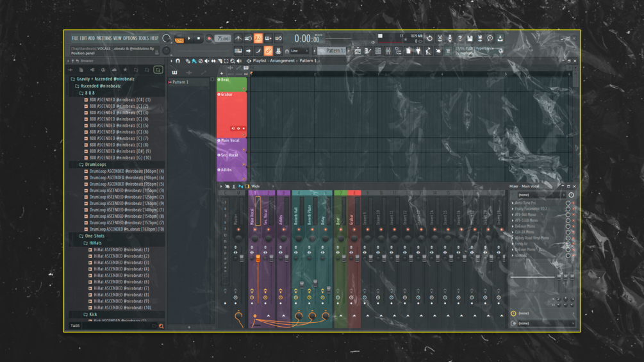Click the browser favorites star icon
The image size is (644, 362).
click(125, 70)
